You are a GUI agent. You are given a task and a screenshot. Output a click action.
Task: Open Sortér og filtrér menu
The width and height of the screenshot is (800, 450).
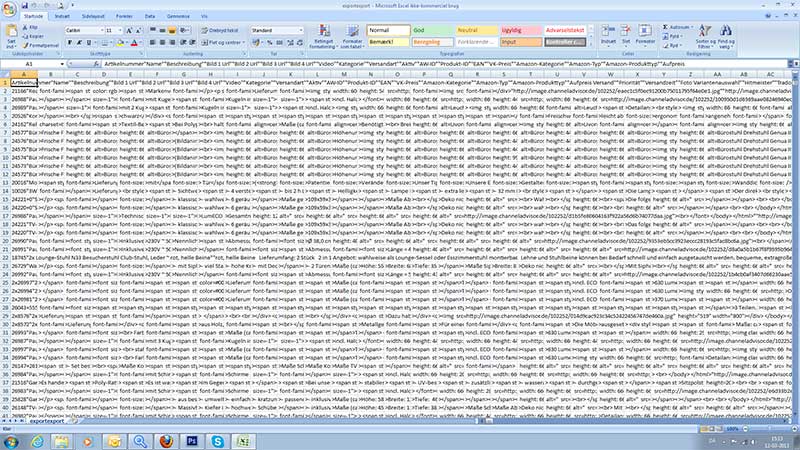705,37
